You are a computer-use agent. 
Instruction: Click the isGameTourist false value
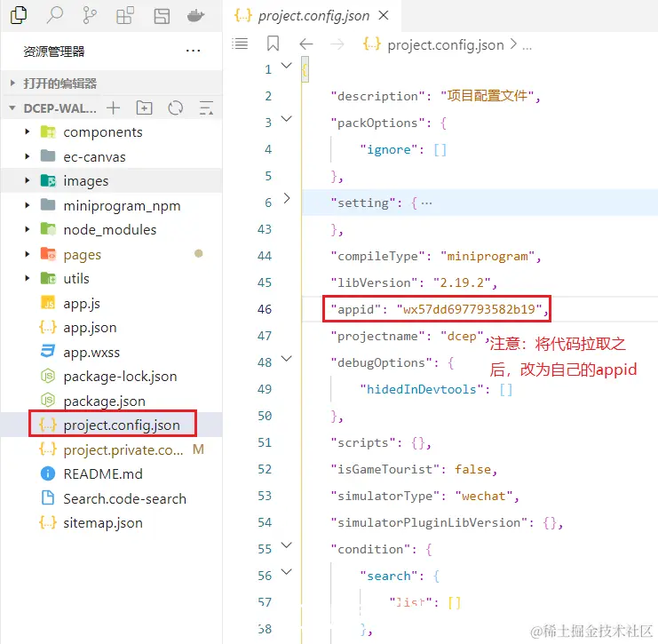472,469
